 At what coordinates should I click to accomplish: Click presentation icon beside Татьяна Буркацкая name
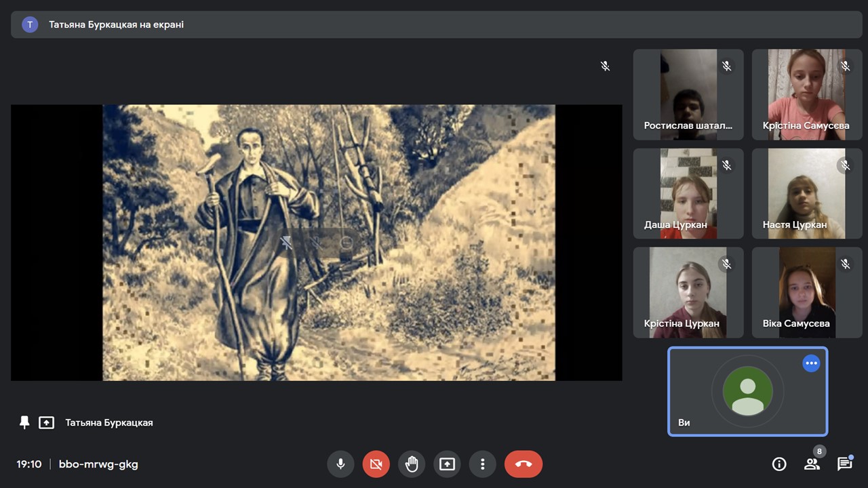click(46, 422)
